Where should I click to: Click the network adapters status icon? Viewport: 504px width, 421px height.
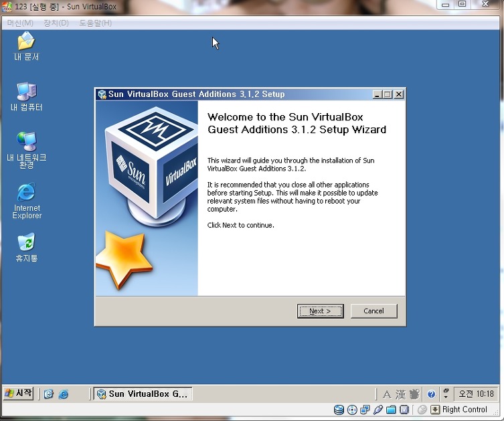[x=365, y=410]
